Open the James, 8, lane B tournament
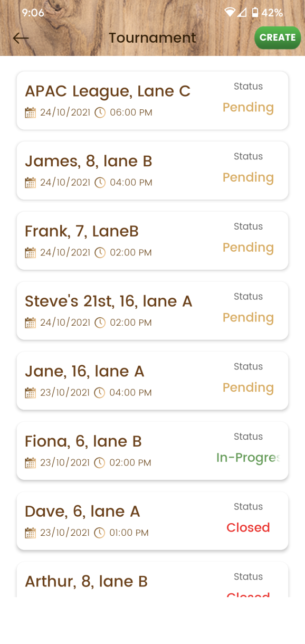 point(152,171)
